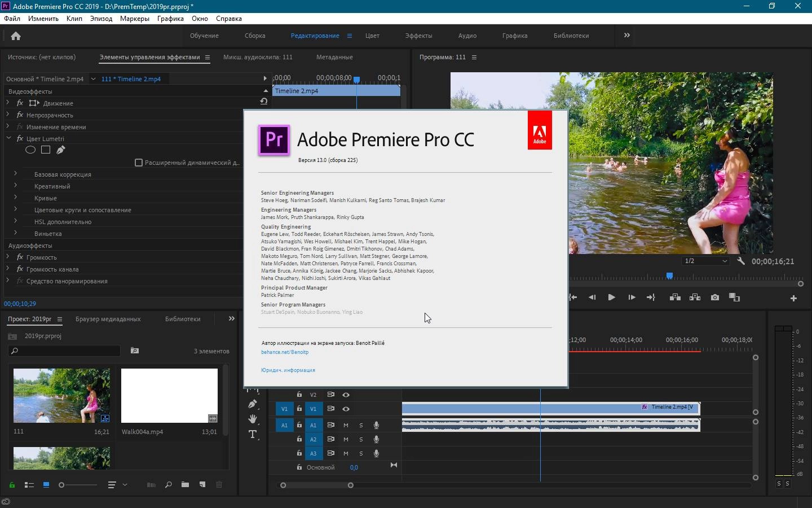
Task: Open sort icons dropdown in Project panel
Action: tap(125, 485)
